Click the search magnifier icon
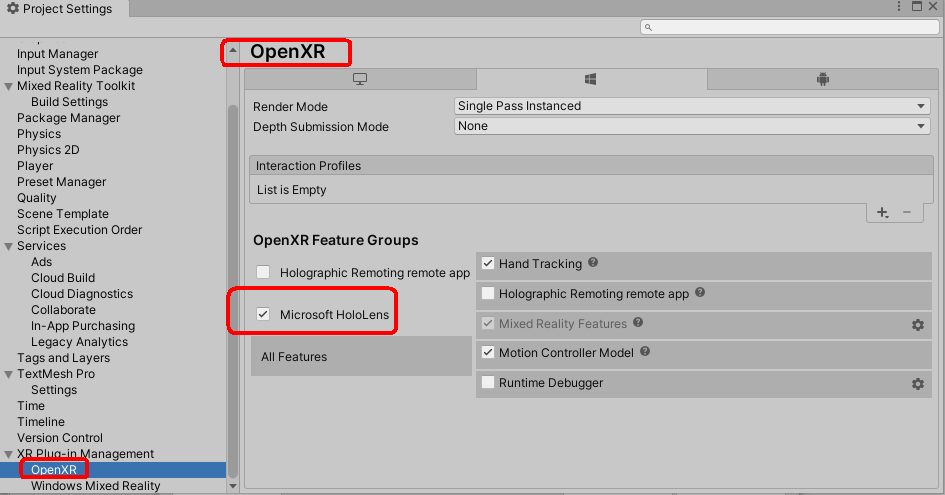Image resolution: width=945 pixels, height=495 pixels. coord(648,27)
